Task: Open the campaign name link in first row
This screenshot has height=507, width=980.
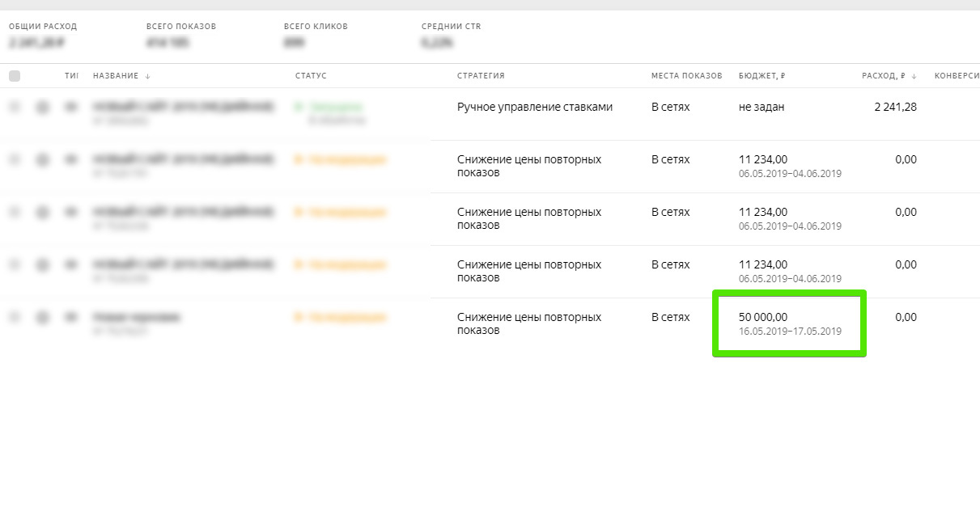Action: click(182, 107)
